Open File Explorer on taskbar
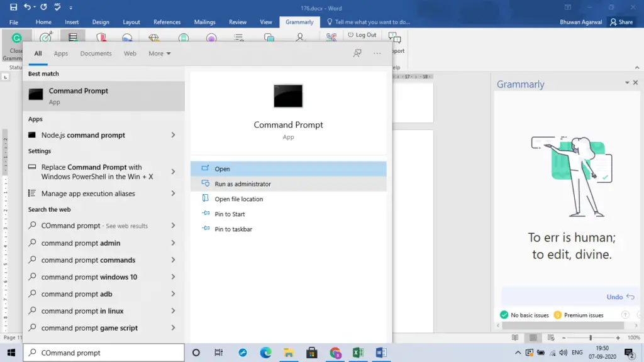This screenshot has height=362, width=644. point(289,353)
